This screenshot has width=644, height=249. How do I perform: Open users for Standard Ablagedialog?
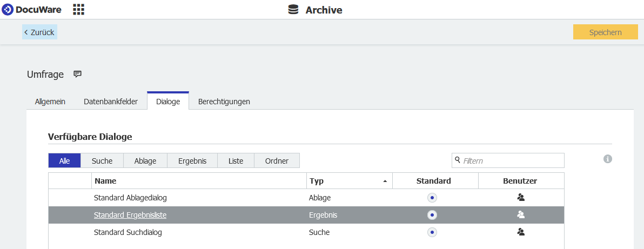coord(521,198)
